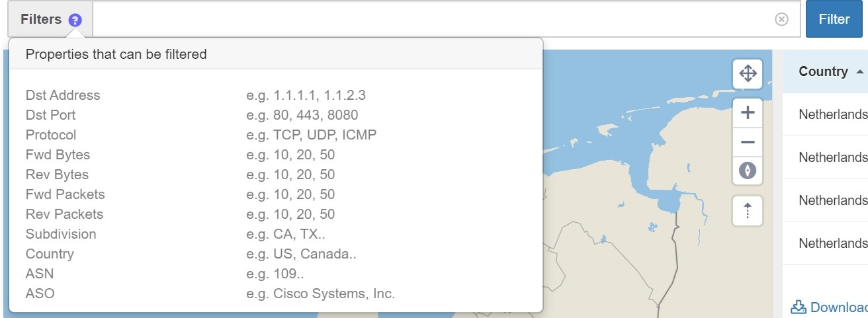This screenshot has width=868, height=318.
Task: Focus the filter text input field
Action: [430, 19]
